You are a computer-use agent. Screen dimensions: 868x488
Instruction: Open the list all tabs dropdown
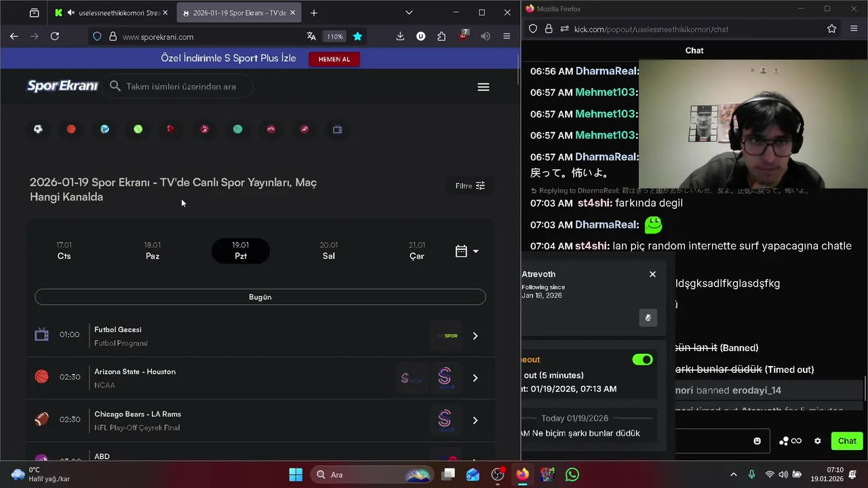[x=409, y=13]
